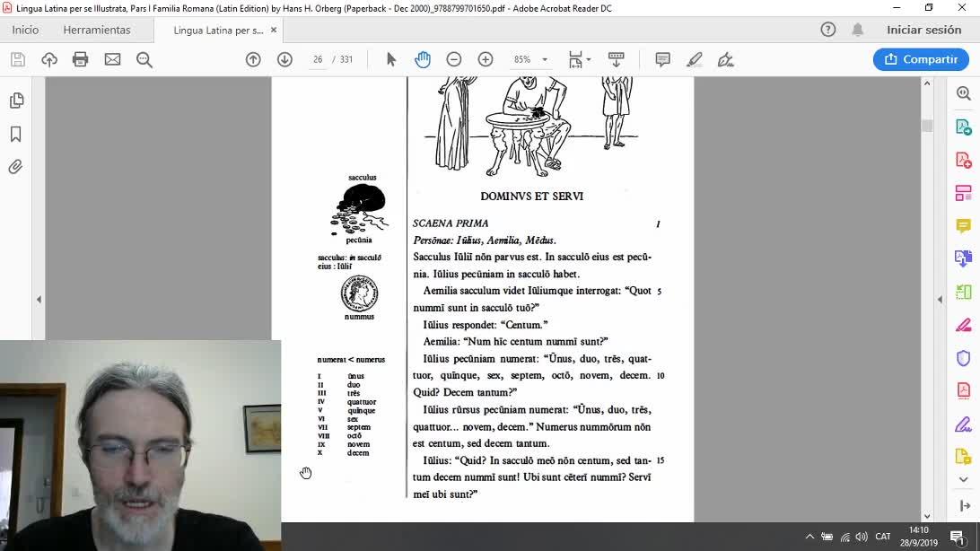Open the attachments paperclip panel
Image resolution: width=980 pixels, height=551 pixels.
point(15,167)
